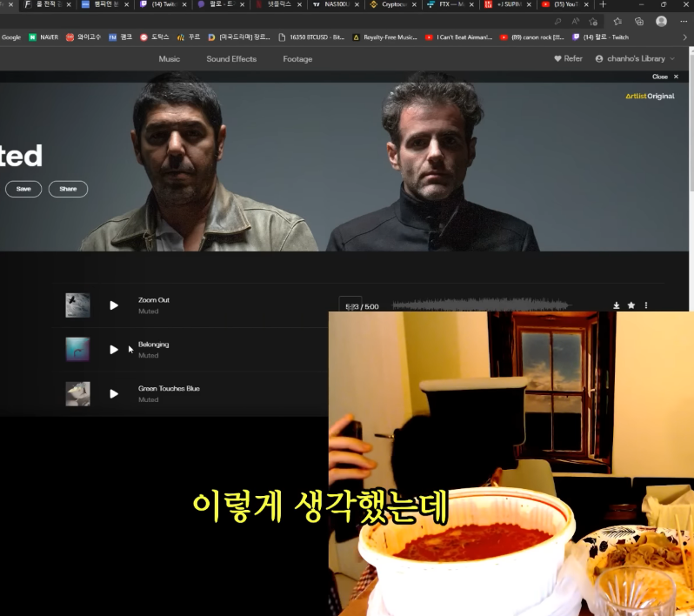Open Muted artist under Green Touches Blue
This screenshot has width=694, height=616.
(148, 400)
